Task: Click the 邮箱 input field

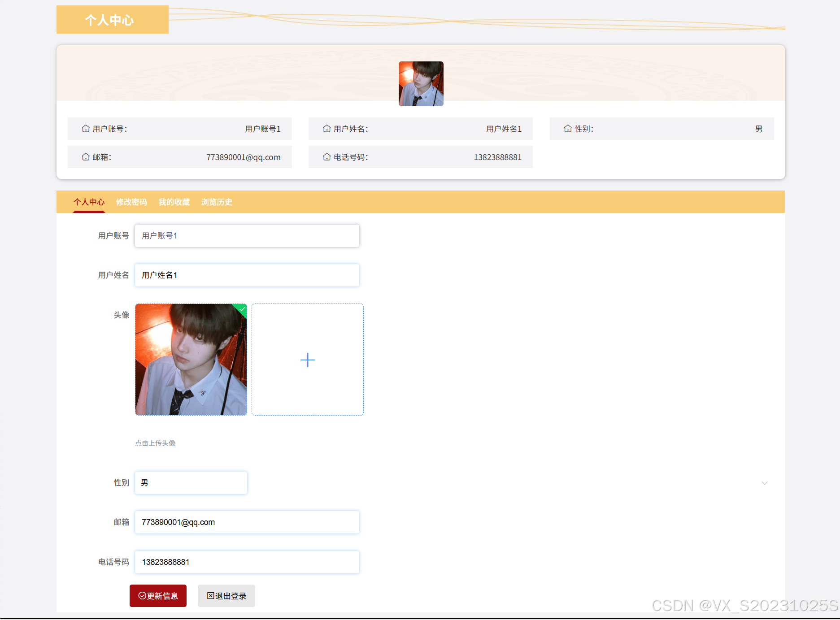Action: tap(247, 522)
